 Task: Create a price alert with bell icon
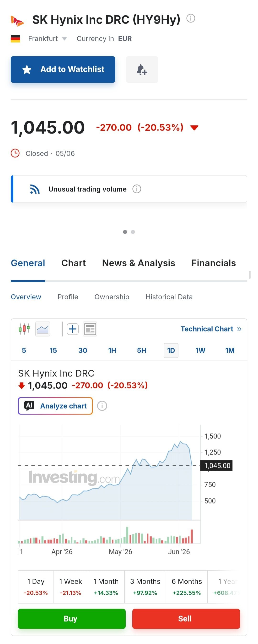click(x=142, y=69)
